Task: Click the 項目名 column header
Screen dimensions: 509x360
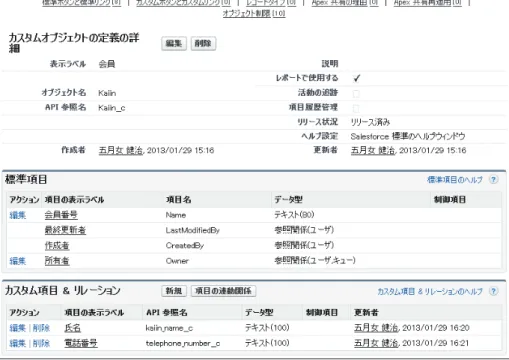Action: [x=178, y=200]
